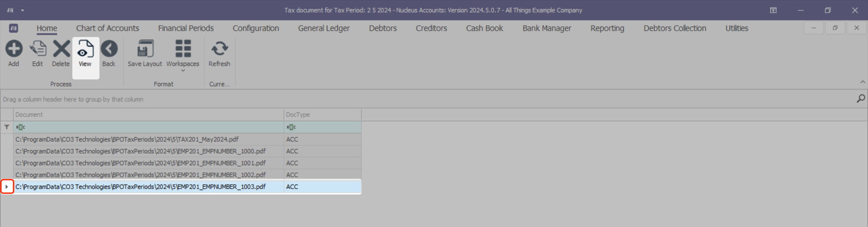
Task: Restore the inner document window
Action: (x=835, y=28)
